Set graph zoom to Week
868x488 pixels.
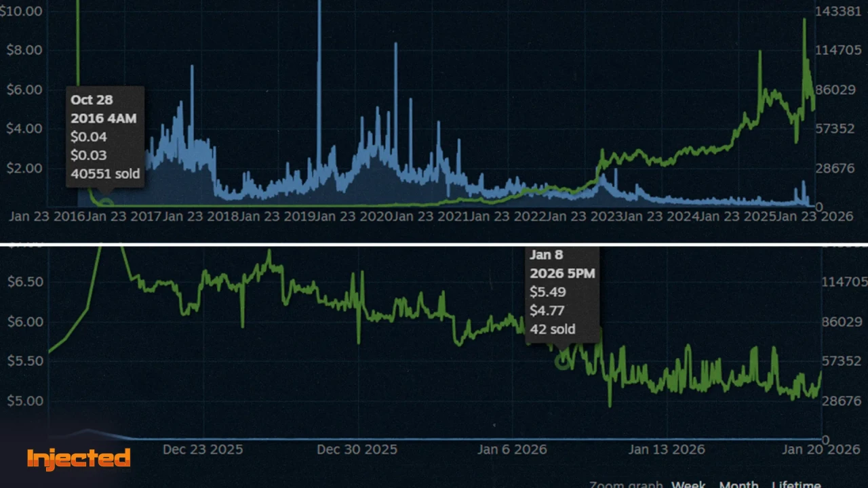[x=688, y=484]
